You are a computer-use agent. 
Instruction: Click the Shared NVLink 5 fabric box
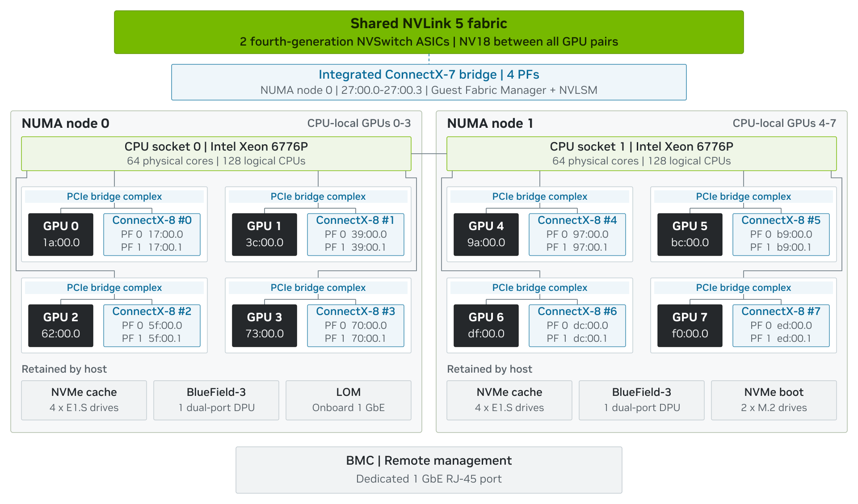coord(429,32)
